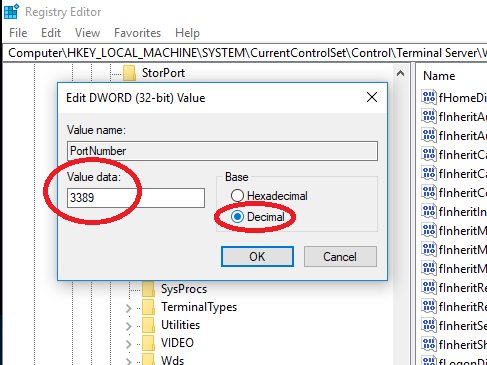Select the StorPort tree key
This screenshot has width=487, height=365.
pos(163,73)
